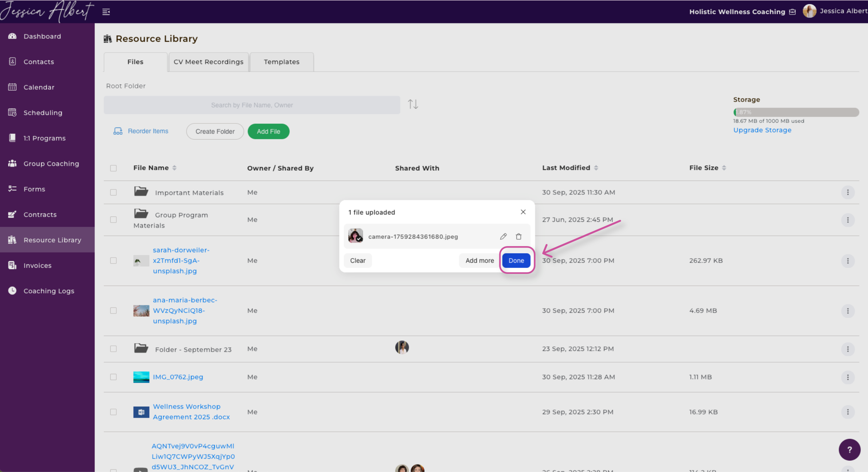Click the storage usage progress bar
868x472 pixels.
coord(796,112)
